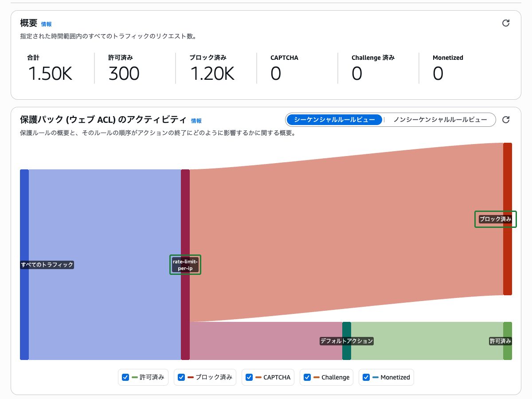Click the ブロック済み value 1.20K
532x399 pixels.
coord(212,74)
